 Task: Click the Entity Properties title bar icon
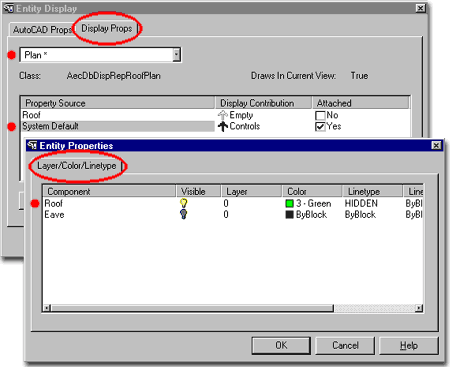coord(32,145)
